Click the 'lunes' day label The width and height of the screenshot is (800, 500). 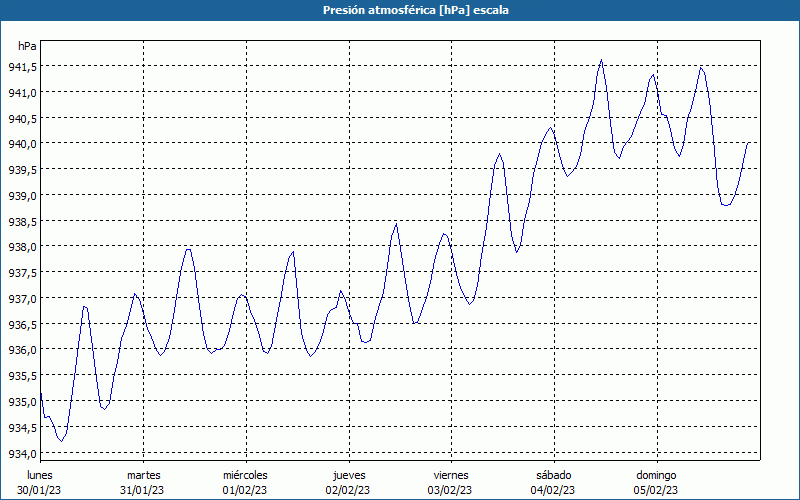pyautogui.click(x=40, y=475)
